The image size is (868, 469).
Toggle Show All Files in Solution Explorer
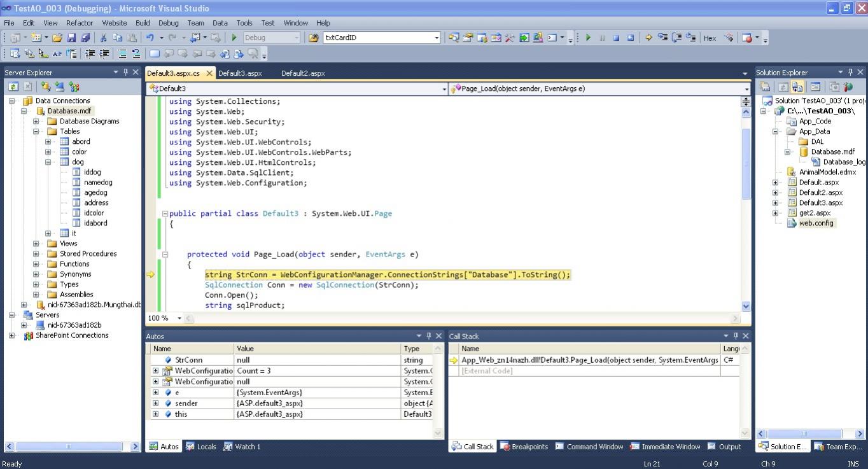click(x=798, y=87)
